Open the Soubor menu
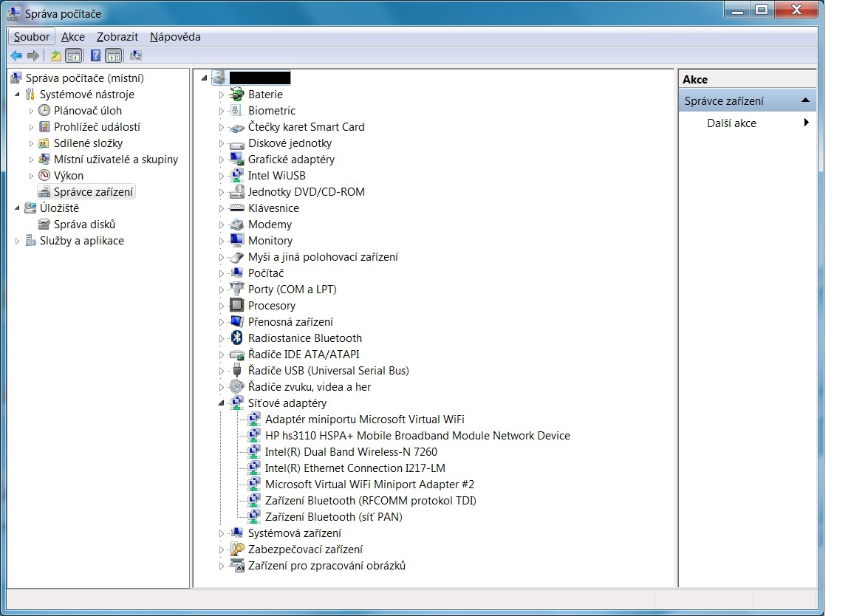The height and width of the screenshot is (616, 851). (32, 37)
